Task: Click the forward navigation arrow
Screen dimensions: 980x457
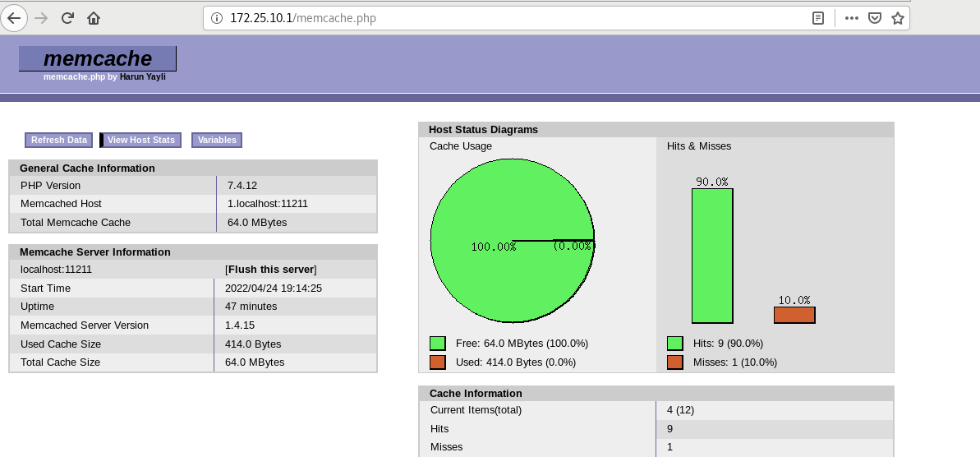Action: point(41,18)
